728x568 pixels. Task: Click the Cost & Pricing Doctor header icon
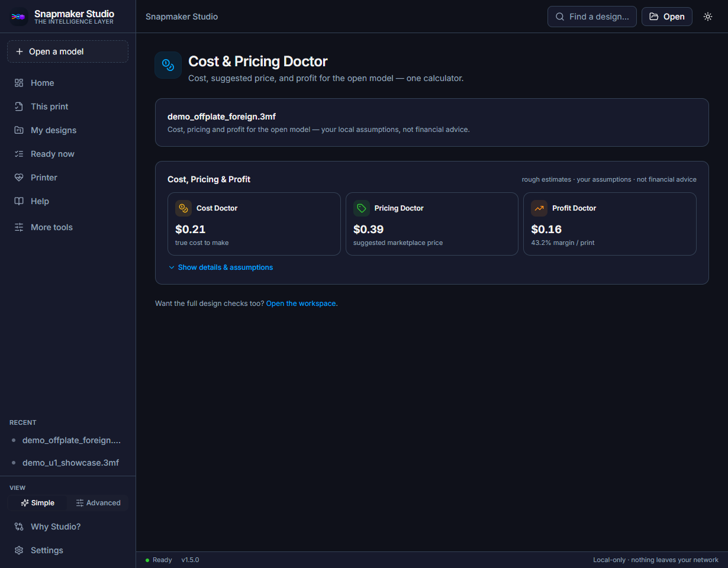tap(168, 65)
